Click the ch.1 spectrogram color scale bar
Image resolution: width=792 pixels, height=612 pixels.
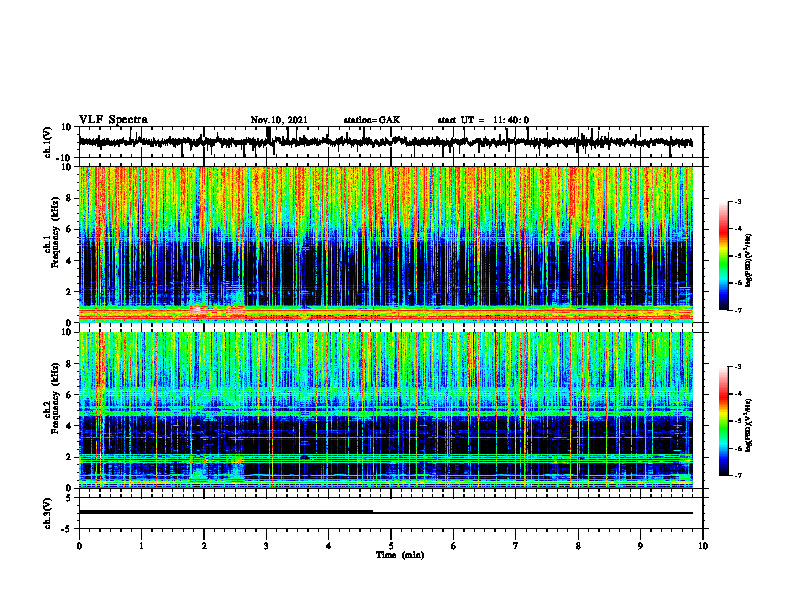(723, 256)
